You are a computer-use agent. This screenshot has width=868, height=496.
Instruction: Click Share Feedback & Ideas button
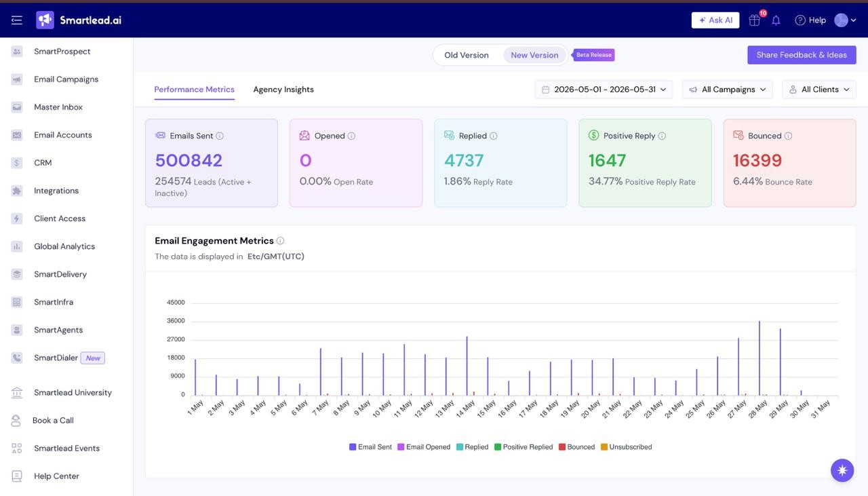(802, 55)
